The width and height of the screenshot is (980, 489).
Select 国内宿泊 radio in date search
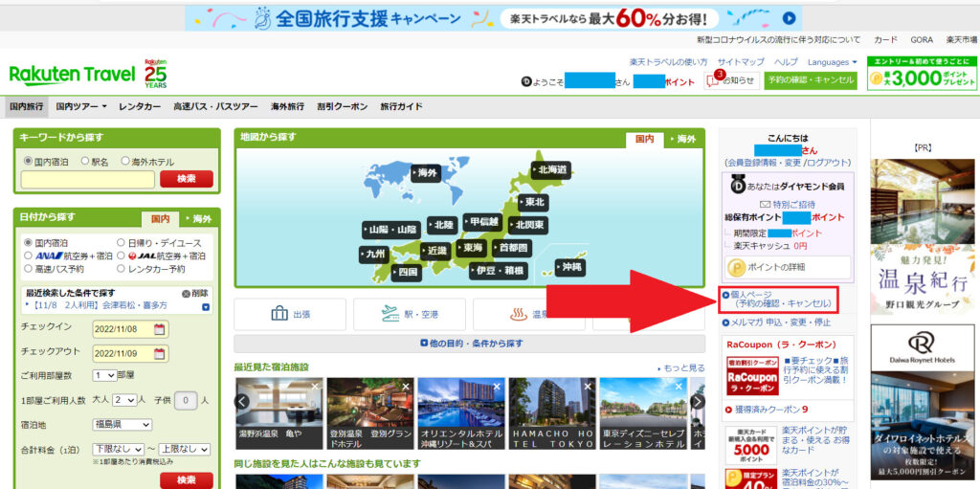(x=28, y=242)
